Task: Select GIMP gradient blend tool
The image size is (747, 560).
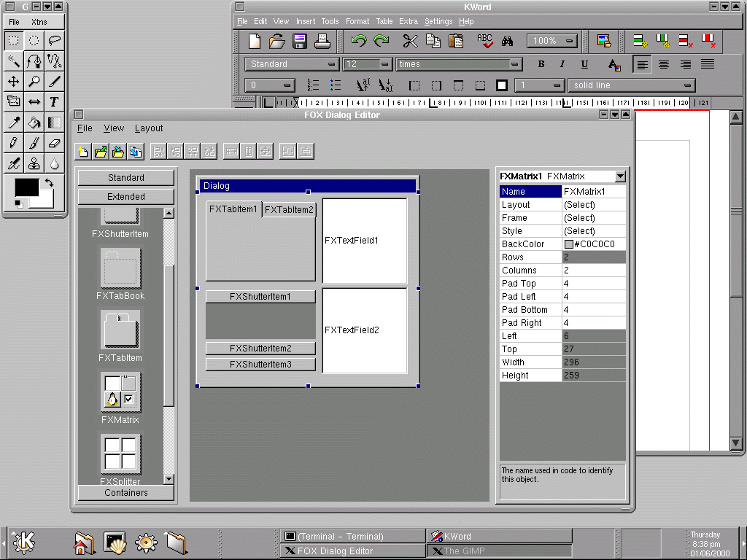Action: tap(54, 122)
